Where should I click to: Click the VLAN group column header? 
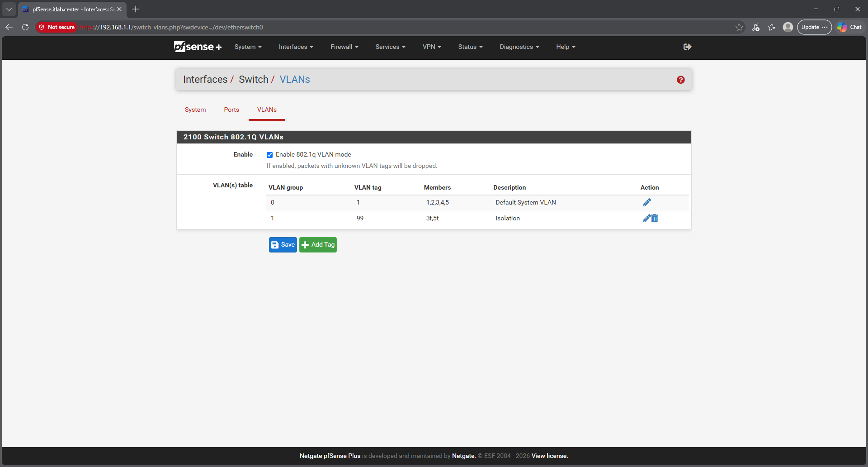tap(286, 188)
